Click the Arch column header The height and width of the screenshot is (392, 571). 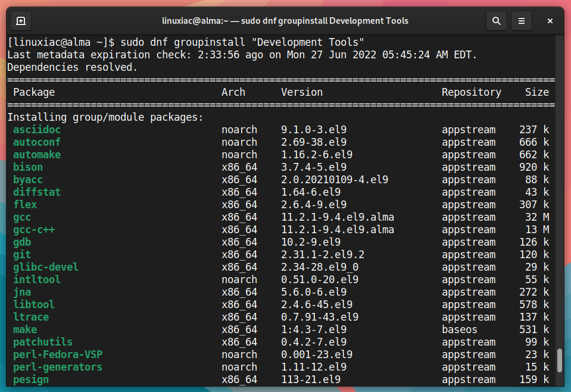pyautogui.click(x=233, y=92)
